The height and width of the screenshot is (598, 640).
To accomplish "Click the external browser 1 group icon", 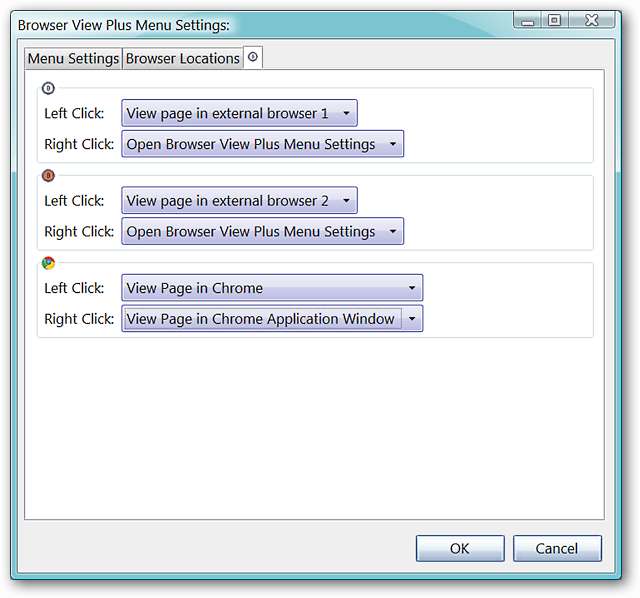I will click(48, 88).
